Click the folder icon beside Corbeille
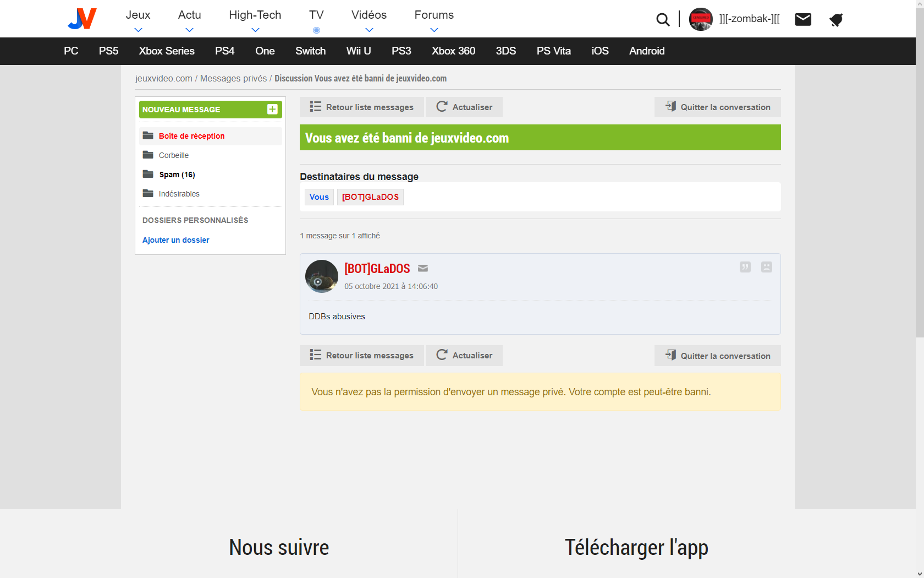This screenshot has width=924, height=578. click(x=148, y=155)
